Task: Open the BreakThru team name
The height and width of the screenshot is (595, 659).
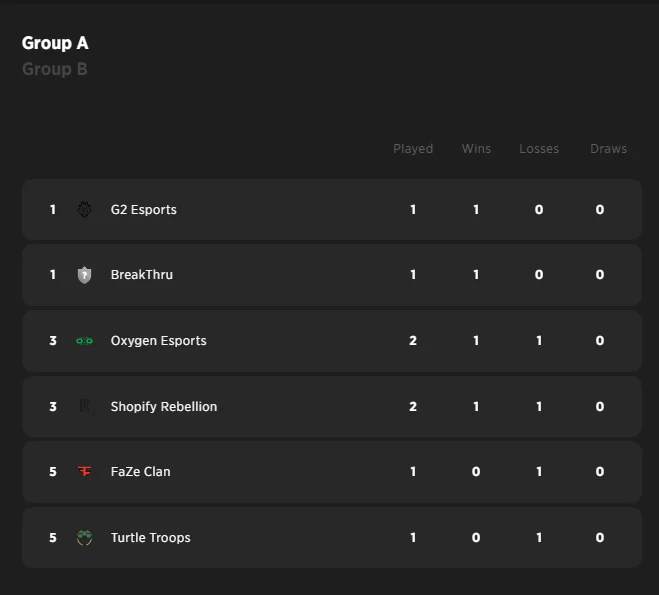Action: click(x=142, y=275)
